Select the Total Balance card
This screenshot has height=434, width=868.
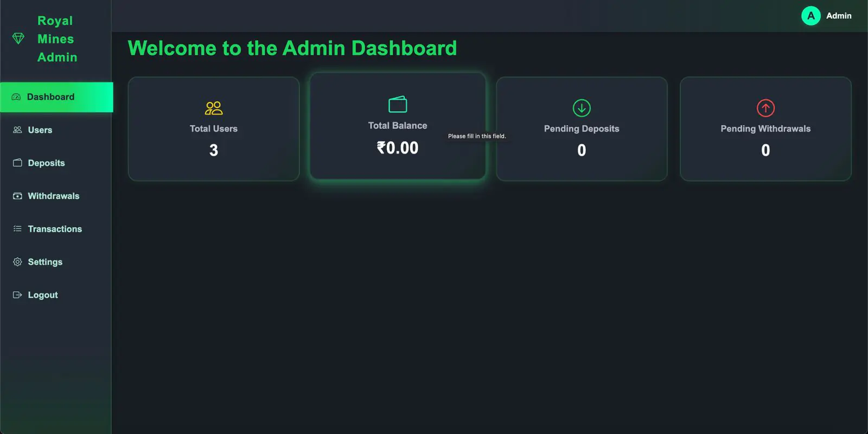(398, 126)
